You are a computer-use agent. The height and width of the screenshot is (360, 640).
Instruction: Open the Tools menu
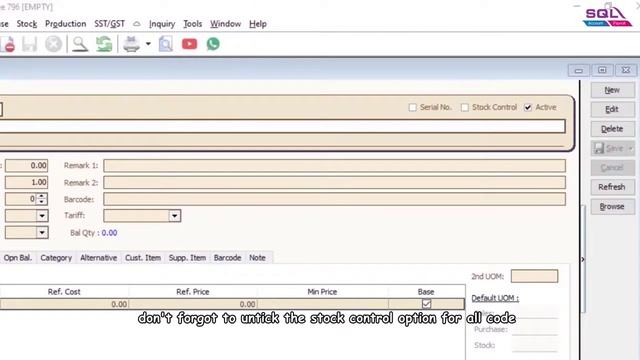(x=192, y=24)
